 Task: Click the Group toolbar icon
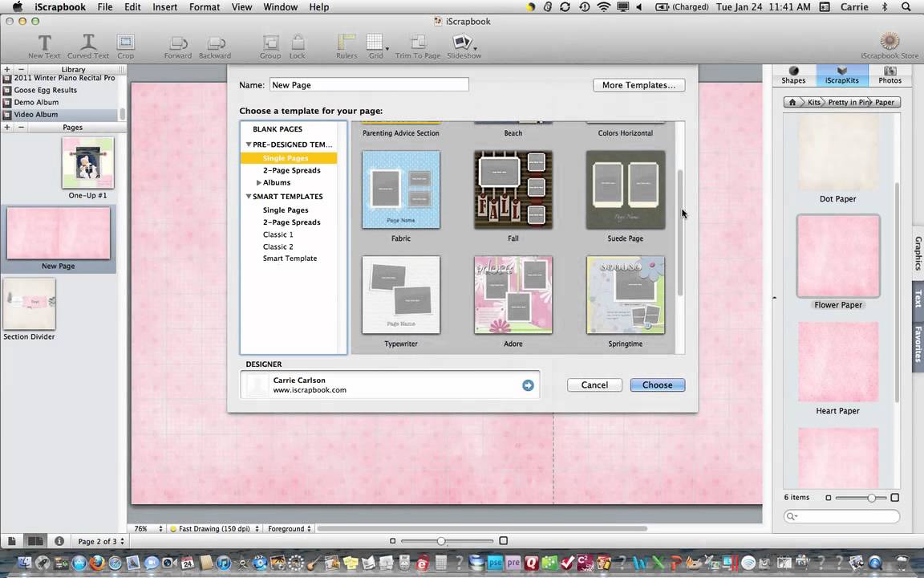click(270, 43)
